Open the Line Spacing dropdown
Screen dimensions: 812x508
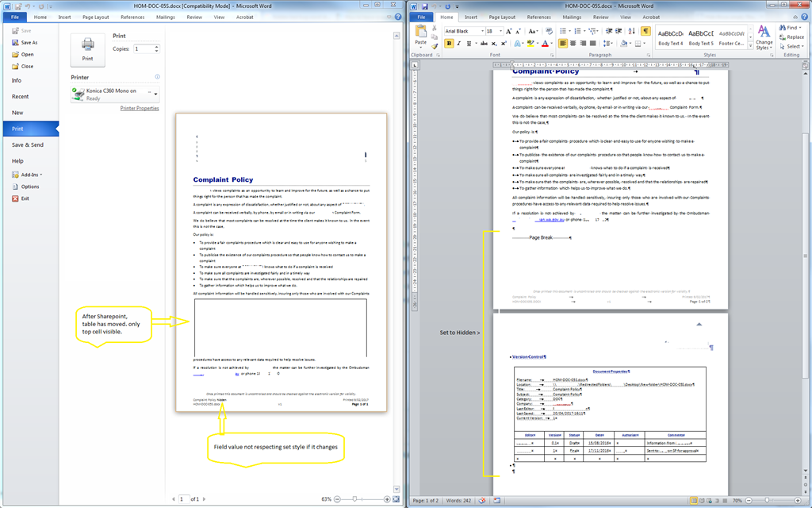tap(608, 44)
